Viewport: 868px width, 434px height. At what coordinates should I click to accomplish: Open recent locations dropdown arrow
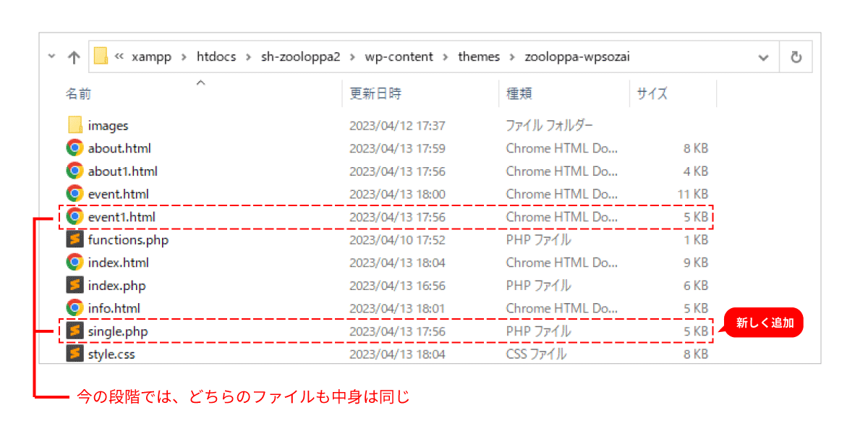(51, 56)
